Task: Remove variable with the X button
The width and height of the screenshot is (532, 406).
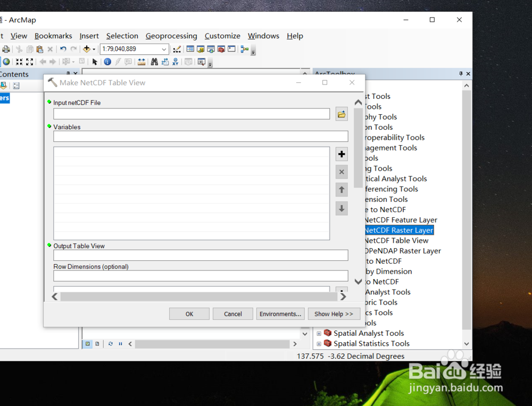Action: point(342,172)
